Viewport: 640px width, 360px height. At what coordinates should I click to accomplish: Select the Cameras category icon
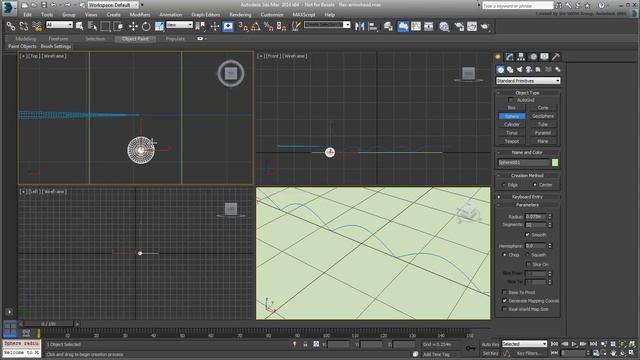click(x=529, y=69)
